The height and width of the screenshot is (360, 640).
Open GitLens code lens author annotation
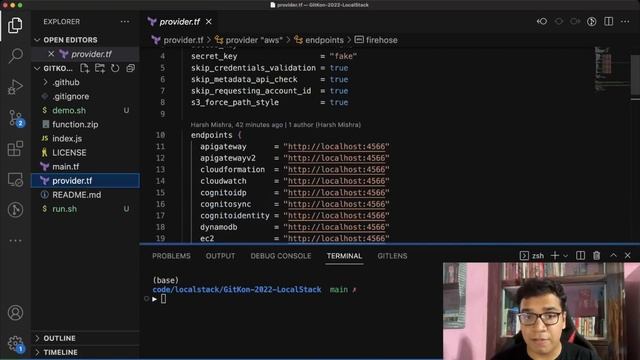(276, 124)
